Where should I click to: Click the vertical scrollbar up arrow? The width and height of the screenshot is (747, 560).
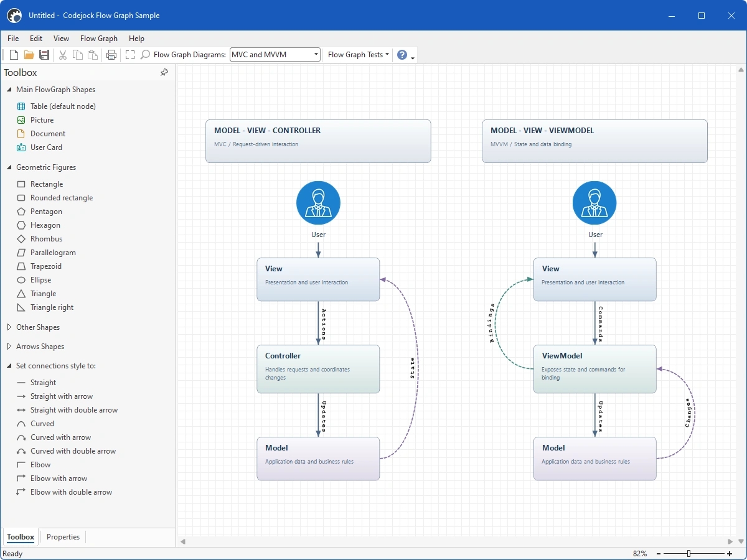point(741,70)
